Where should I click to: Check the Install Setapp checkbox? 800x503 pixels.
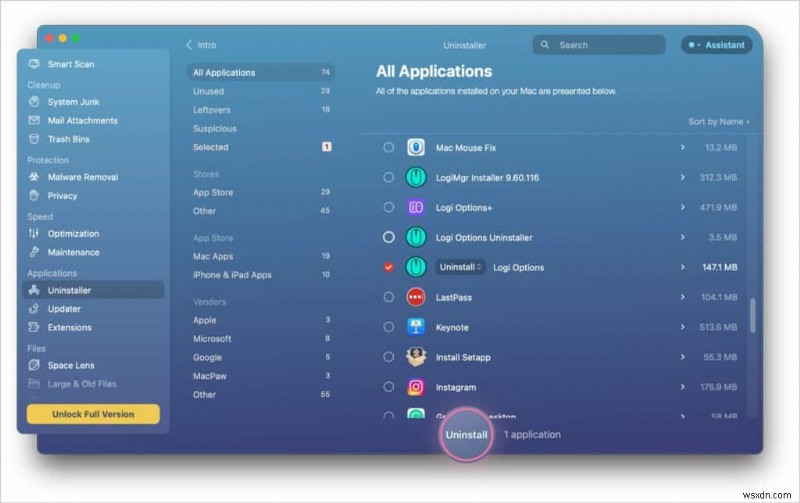(389, 357)
